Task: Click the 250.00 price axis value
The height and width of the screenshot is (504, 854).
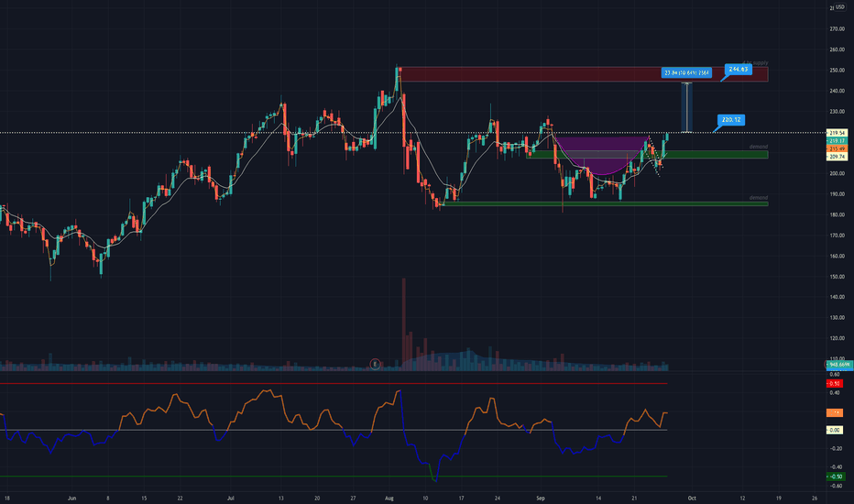Action: (837, 71)
